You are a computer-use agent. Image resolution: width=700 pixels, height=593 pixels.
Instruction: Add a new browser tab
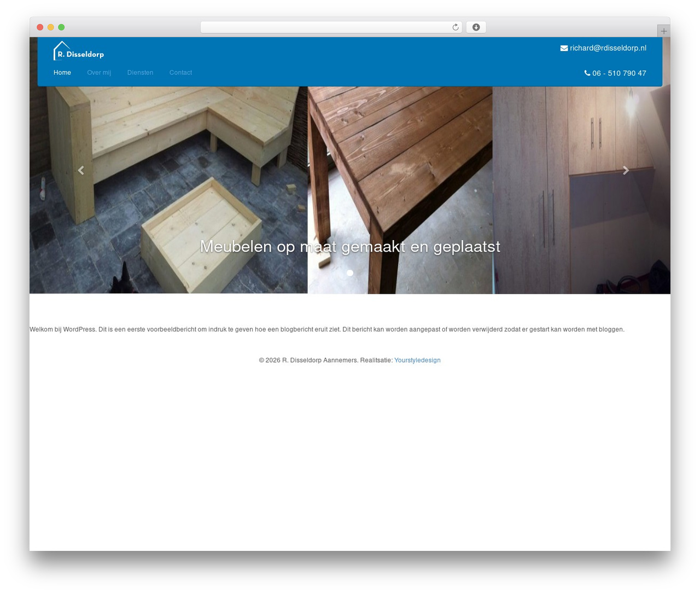pos(663,31)
